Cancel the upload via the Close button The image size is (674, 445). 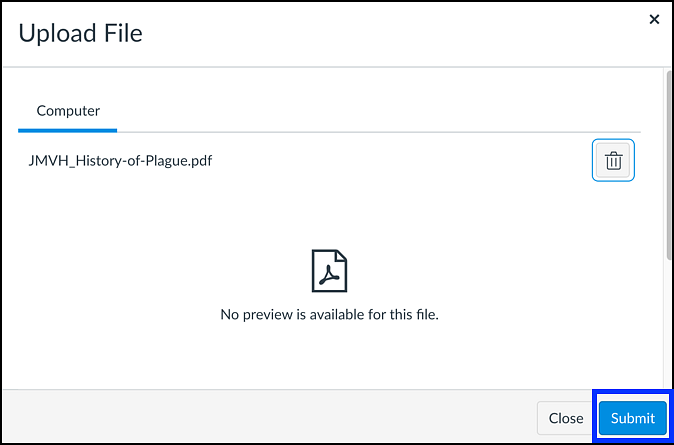pos(566,418)
